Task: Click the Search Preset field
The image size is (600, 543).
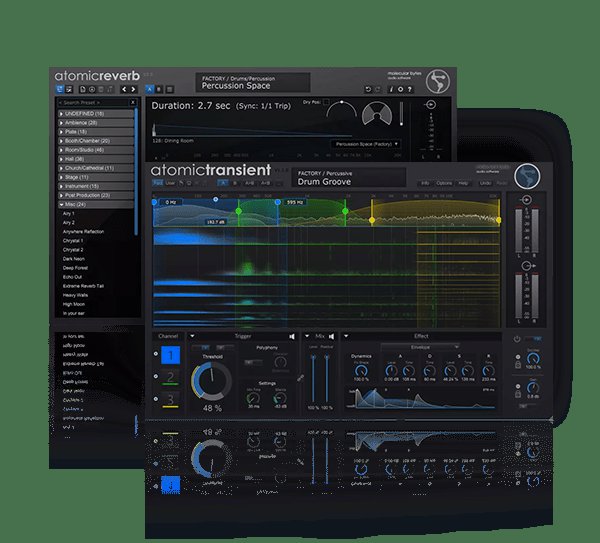Action: (x=93, y=103)
